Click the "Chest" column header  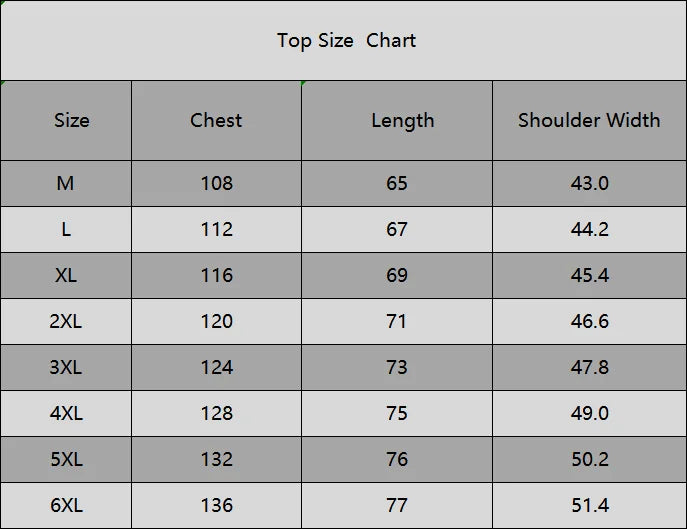(216, 120)
